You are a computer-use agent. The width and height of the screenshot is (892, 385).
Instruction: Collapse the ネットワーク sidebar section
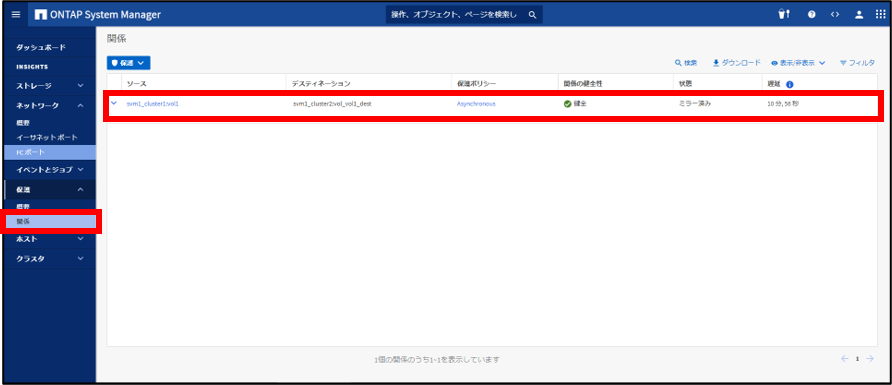coord(49,105)
